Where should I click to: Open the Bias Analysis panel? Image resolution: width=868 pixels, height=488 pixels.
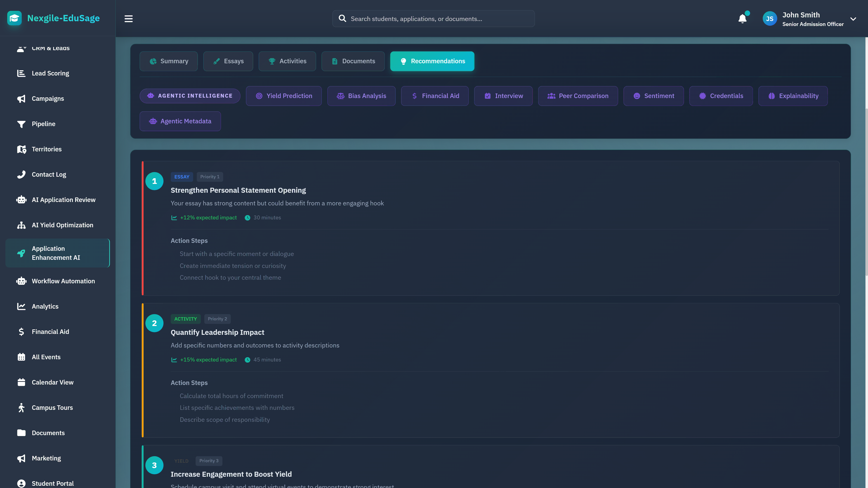361,96
